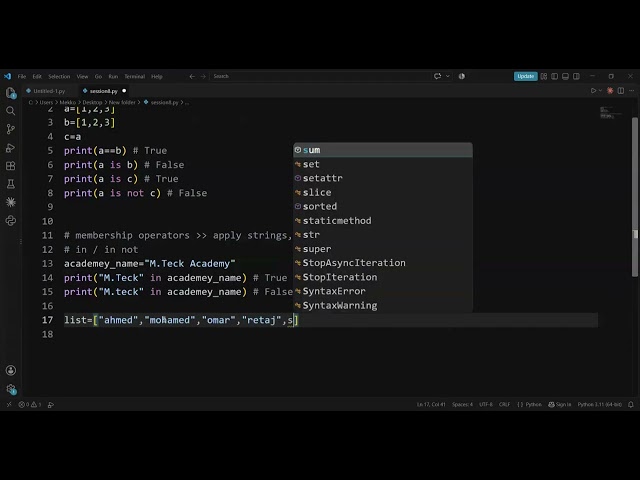This screenshot has height=480, width=640.
Task: Toggle the primary side bar
Action: coord(554,76)
